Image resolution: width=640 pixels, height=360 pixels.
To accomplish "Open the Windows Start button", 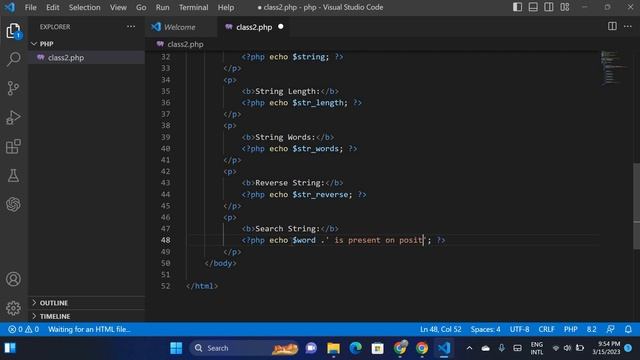I will (x=176, y=348).
